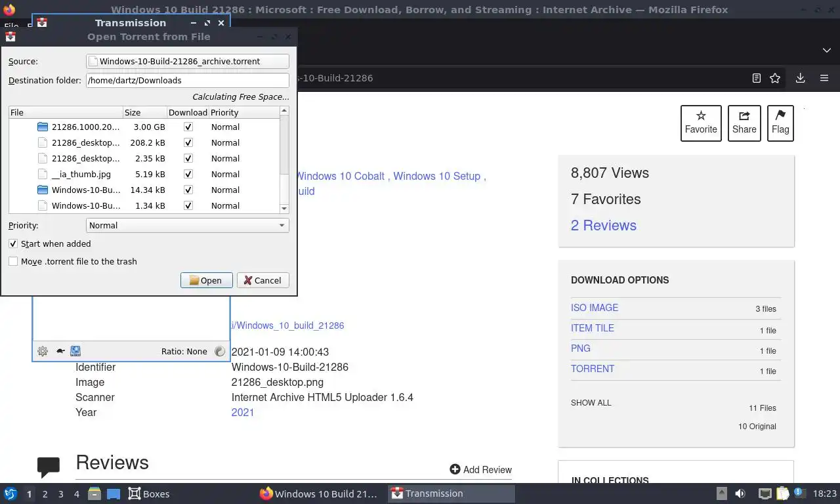
Task: Click the Transmission statistics disk icon
Action: (x=75, y=351)
